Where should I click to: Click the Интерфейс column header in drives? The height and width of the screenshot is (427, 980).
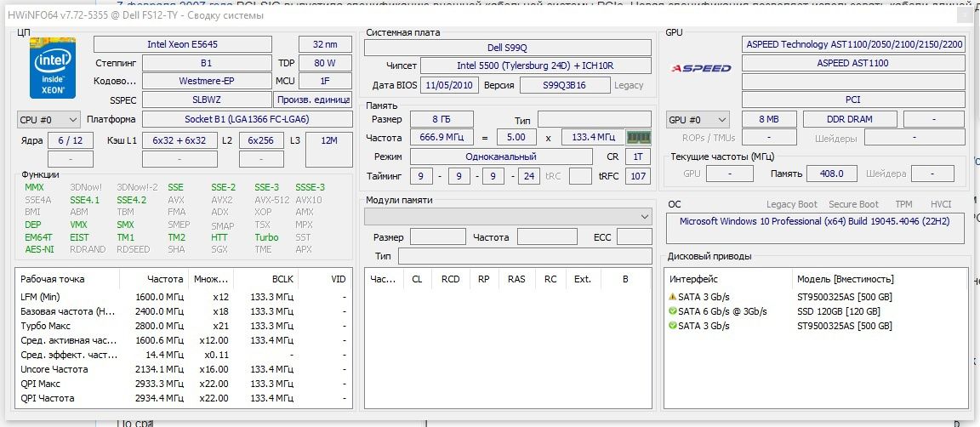point(728,280)
